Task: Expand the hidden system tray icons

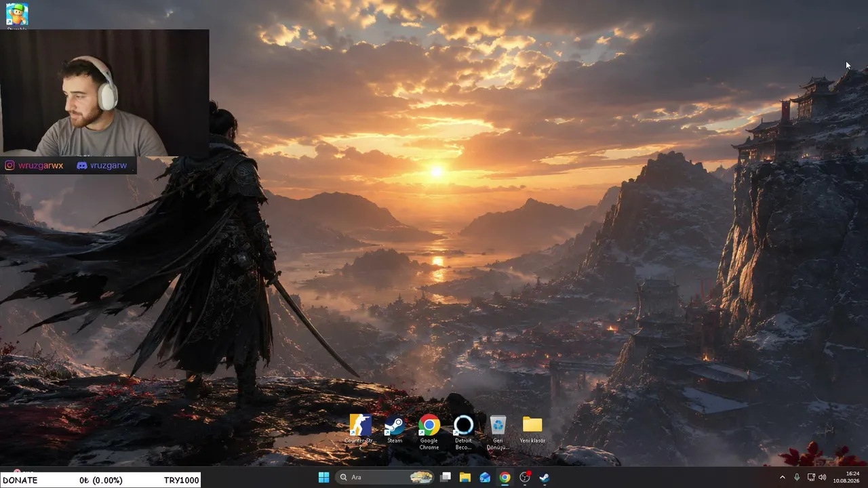Action: pyautogui.click(x=783, y=477)
